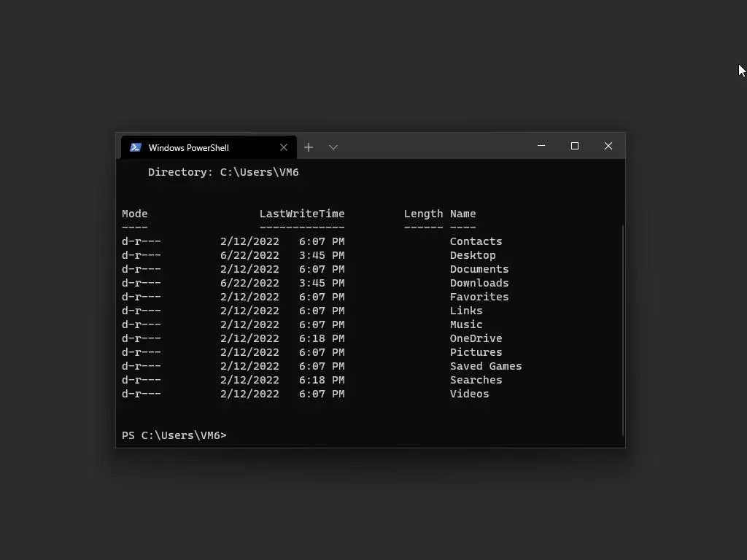Click the Directory: C:\Users\VM6 text
Viewport: 747px width, 560px height.
tap(223, 172)
